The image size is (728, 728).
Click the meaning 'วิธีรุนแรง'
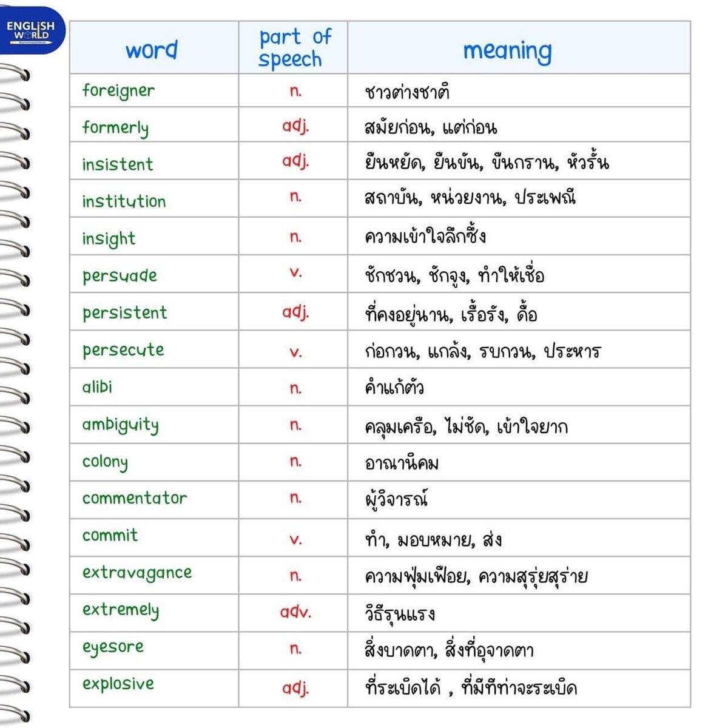tap(400, 613)
